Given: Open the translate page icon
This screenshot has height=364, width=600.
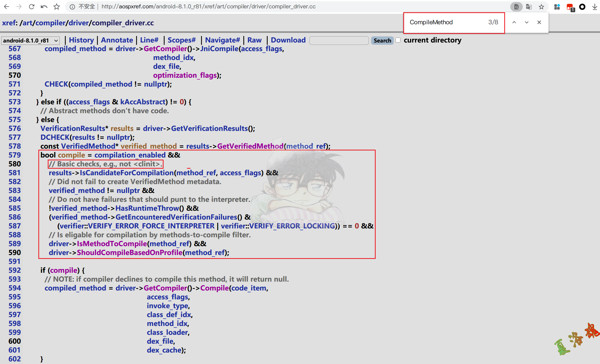Looking at the screenshot, I should click(x=529, y=7).
